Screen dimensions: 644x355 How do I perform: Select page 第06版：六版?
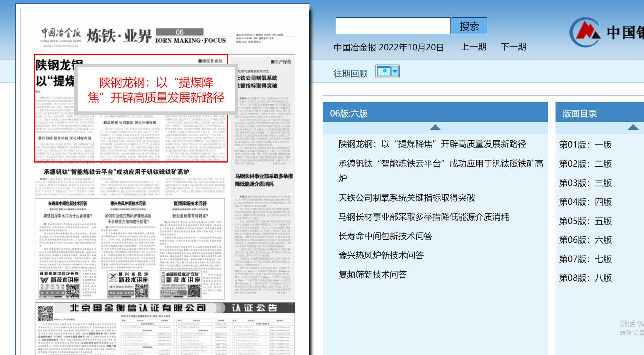pos(585,240)
